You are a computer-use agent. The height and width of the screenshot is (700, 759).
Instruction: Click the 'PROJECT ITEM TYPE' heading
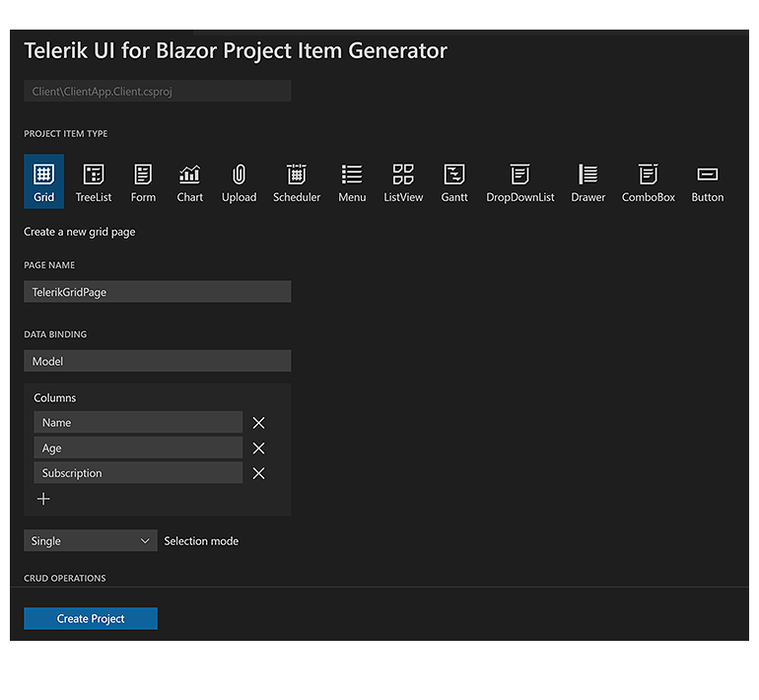[66, 134]
